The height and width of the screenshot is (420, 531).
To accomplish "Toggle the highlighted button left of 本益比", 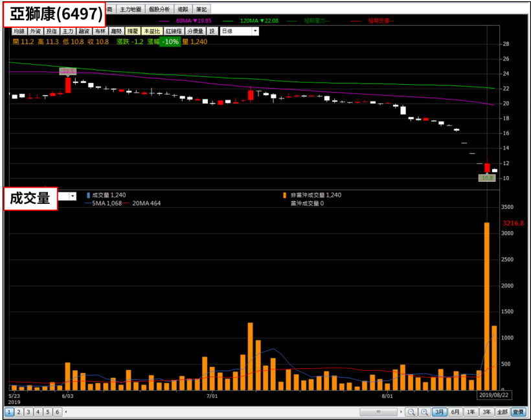I will point(132,31).
